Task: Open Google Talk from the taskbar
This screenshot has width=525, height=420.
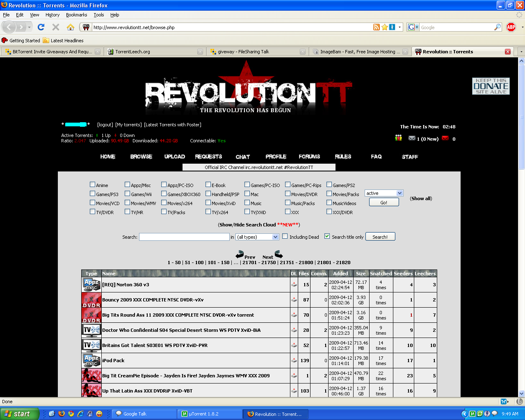Action: [x=144, y=414]
